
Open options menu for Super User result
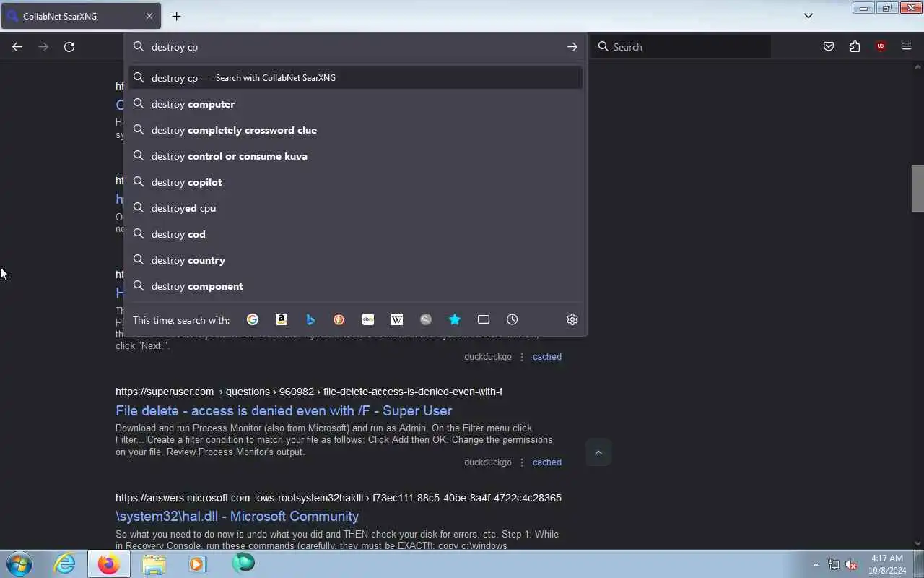point(522,462)
